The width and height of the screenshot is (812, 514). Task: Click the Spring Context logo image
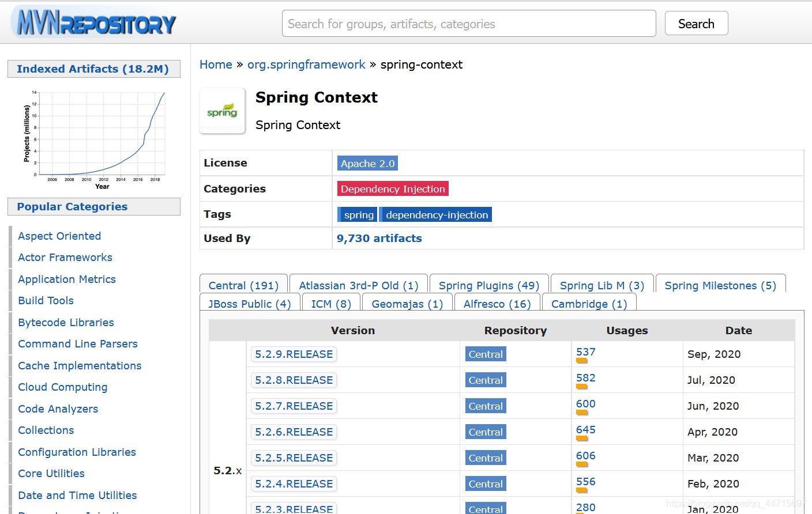pos(222,111)
